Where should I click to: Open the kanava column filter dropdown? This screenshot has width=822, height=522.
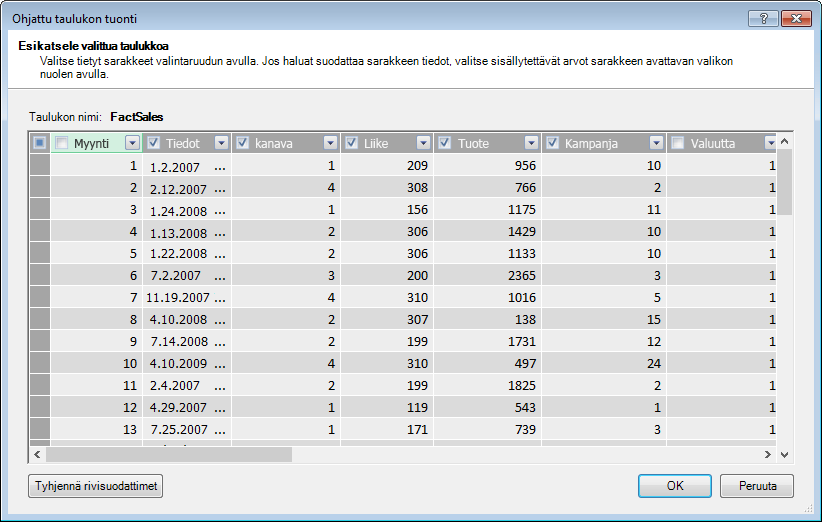[x=330, y=143]
